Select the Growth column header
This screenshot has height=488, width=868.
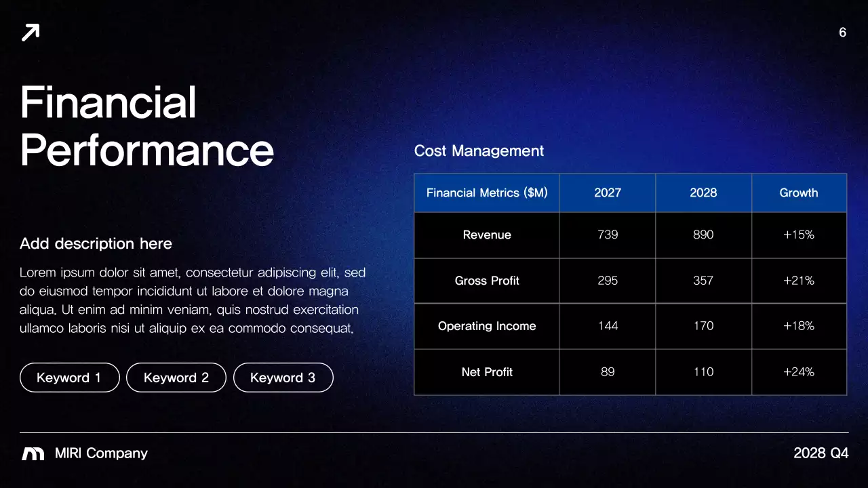tap(799, 192)
